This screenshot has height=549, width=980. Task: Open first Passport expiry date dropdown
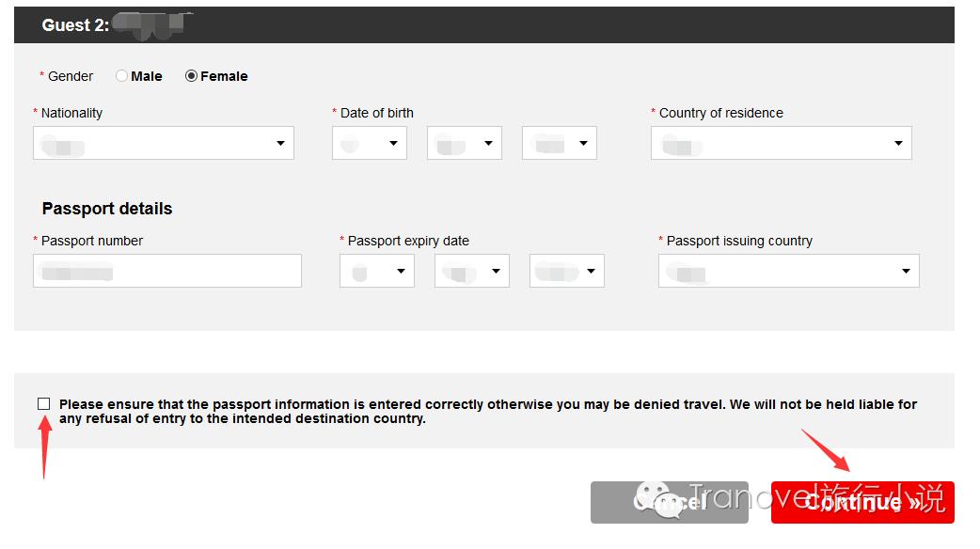coord(377,272)
